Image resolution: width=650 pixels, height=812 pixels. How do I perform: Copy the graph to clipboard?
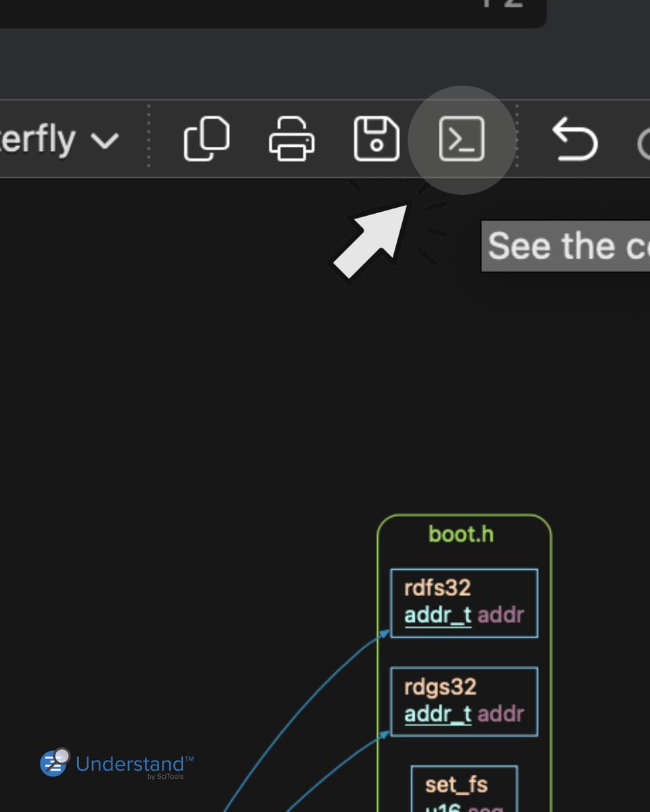(207, 139)
